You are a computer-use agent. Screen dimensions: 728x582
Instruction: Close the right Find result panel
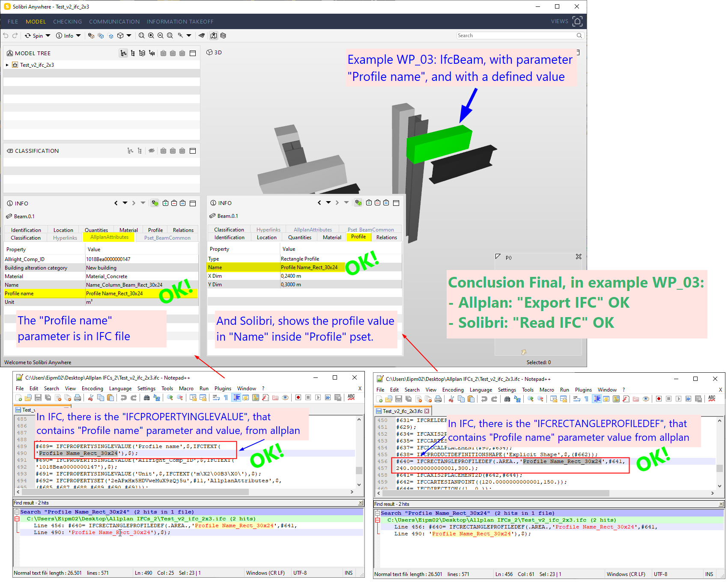coord(722,504)
